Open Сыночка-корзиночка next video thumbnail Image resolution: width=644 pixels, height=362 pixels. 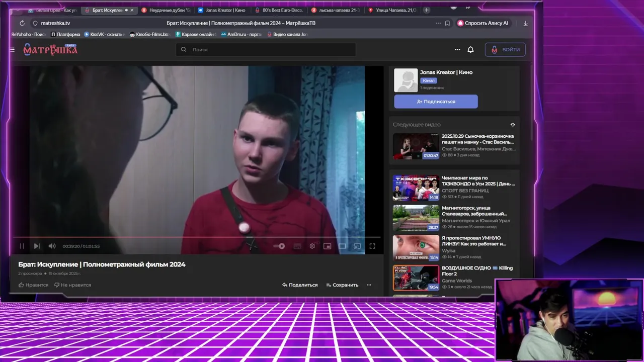[x=416, y=146]
